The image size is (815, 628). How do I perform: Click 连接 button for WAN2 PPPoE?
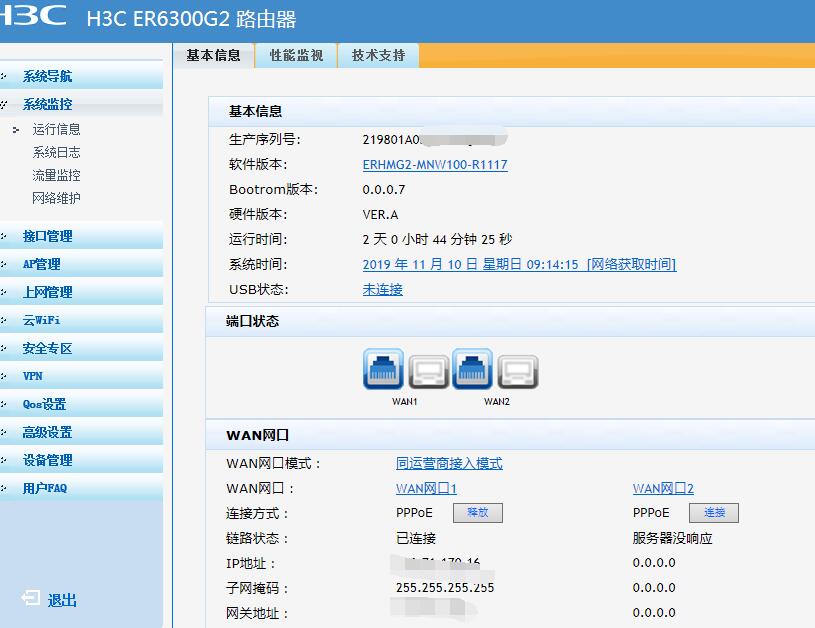[714, 513]
